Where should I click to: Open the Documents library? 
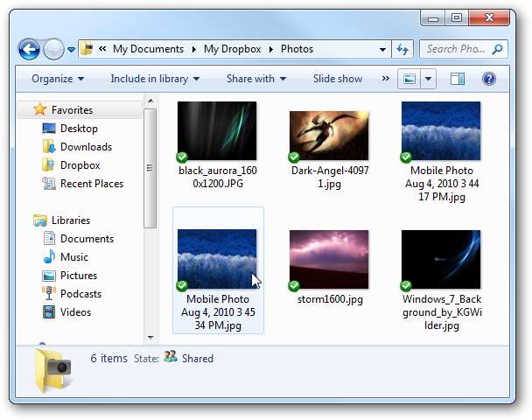coord(87,239)
